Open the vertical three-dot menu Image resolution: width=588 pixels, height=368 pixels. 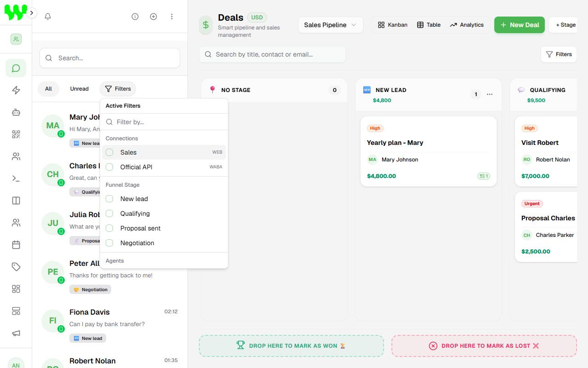click(172, 17)
